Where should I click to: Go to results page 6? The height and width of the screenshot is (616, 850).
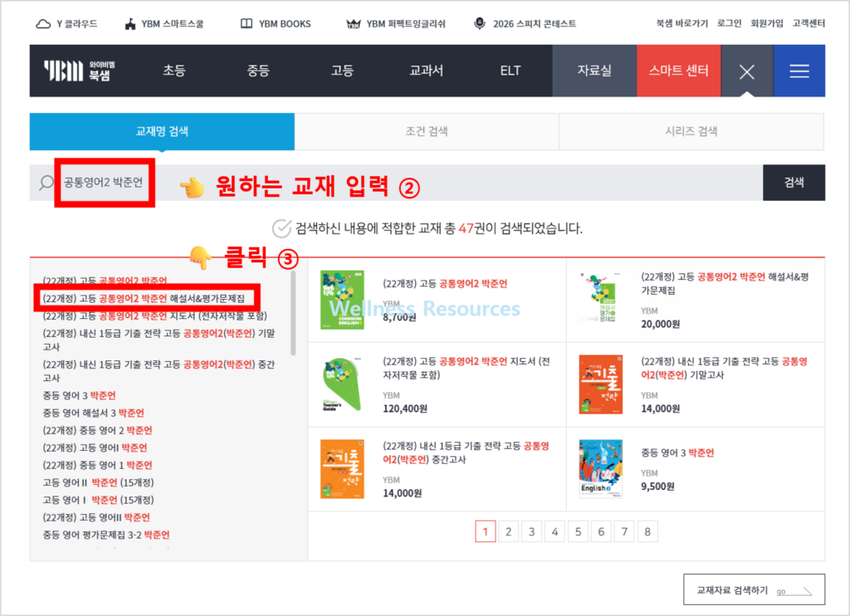point(601,532)
